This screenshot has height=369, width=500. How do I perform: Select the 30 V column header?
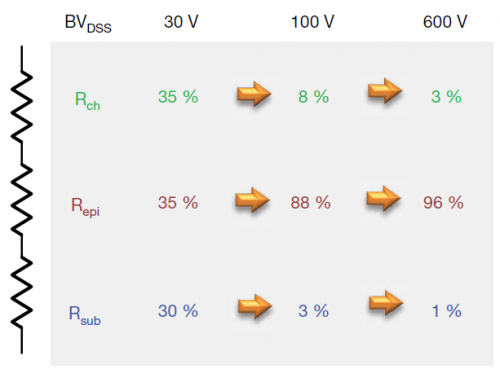pos(181,22)
